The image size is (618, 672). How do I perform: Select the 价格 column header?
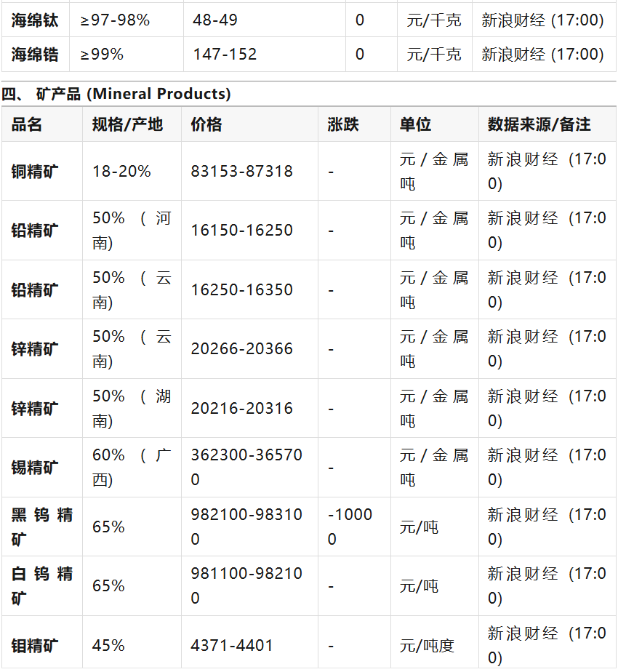pyautogui.click(x=206, y=124)
